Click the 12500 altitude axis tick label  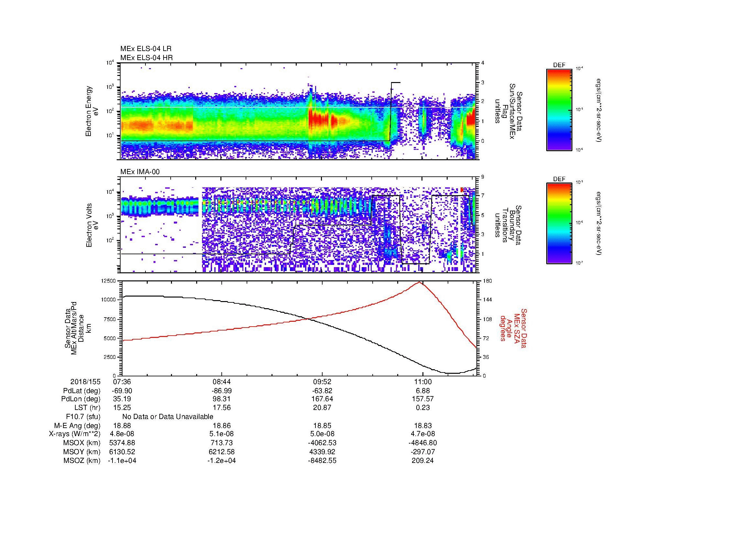click(108, 281)
